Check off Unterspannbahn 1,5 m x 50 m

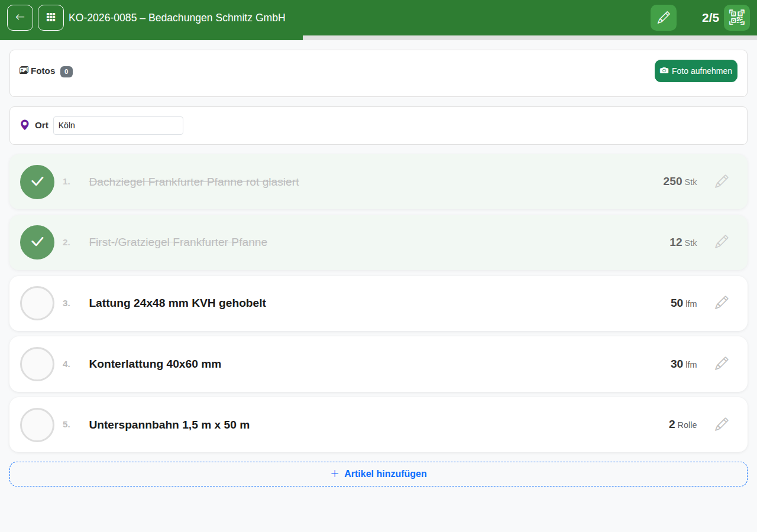[37, 425]
